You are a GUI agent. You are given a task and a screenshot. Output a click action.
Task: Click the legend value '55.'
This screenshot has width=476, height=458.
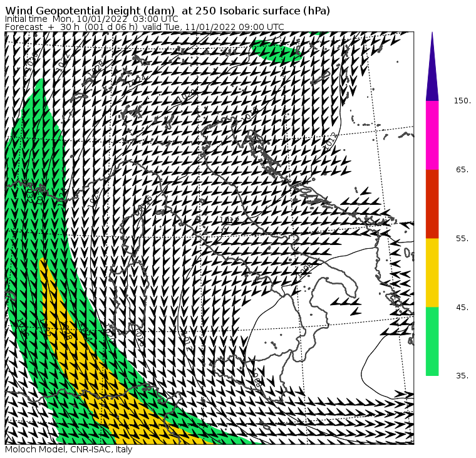point(463,239)
